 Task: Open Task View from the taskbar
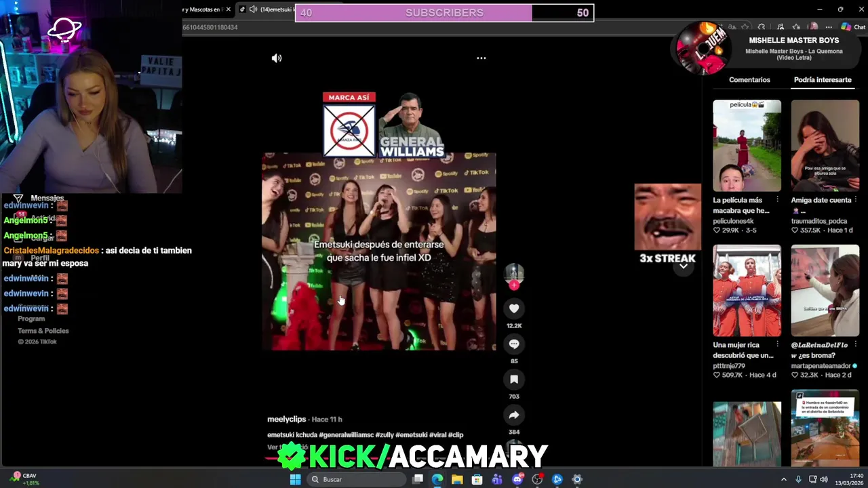click(418, 479)
